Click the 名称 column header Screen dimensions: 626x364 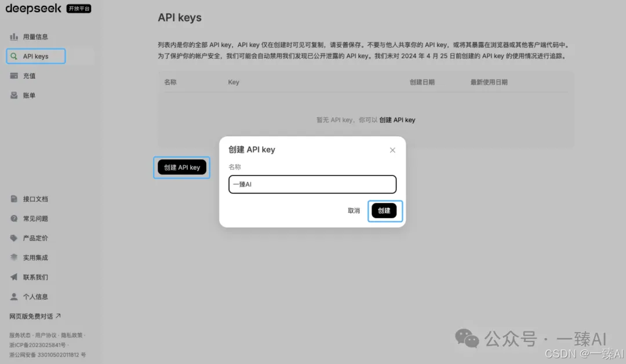pyautogui.click(x=170, y=82)
